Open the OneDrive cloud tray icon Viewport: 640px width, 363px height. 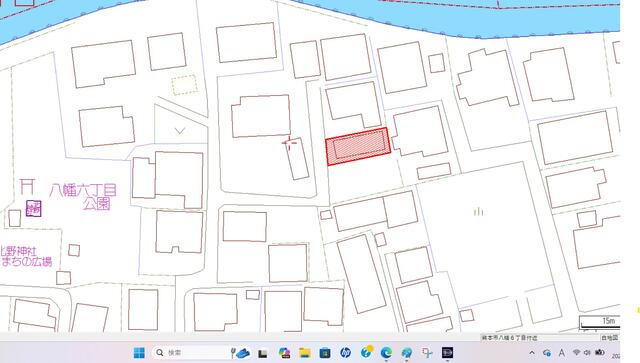[x=547, y=353]
